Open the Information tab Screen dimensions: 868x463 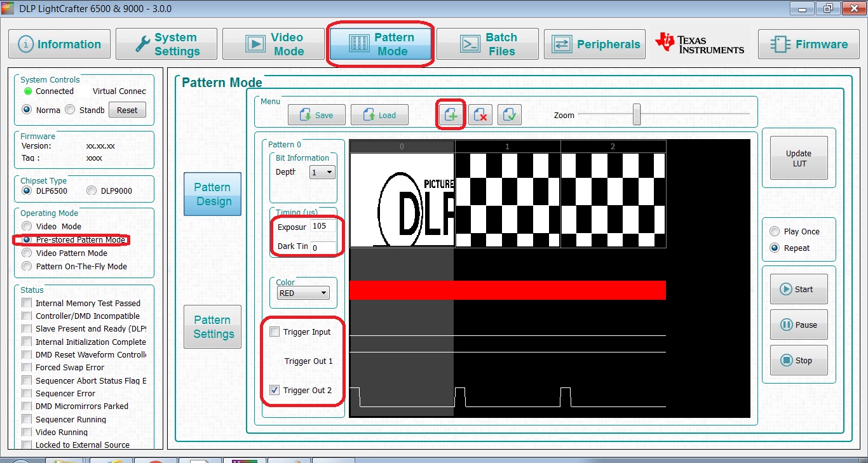[60, 44]
